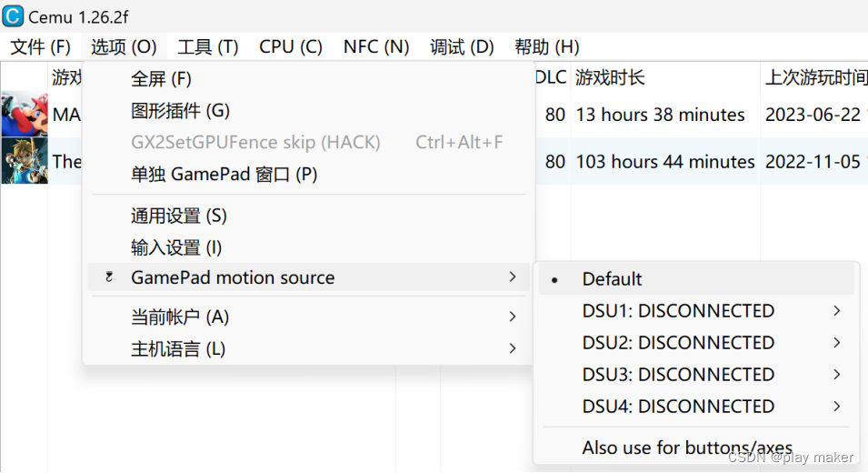Toggle 全屏 (F) fullscreen option

[308, 78]
